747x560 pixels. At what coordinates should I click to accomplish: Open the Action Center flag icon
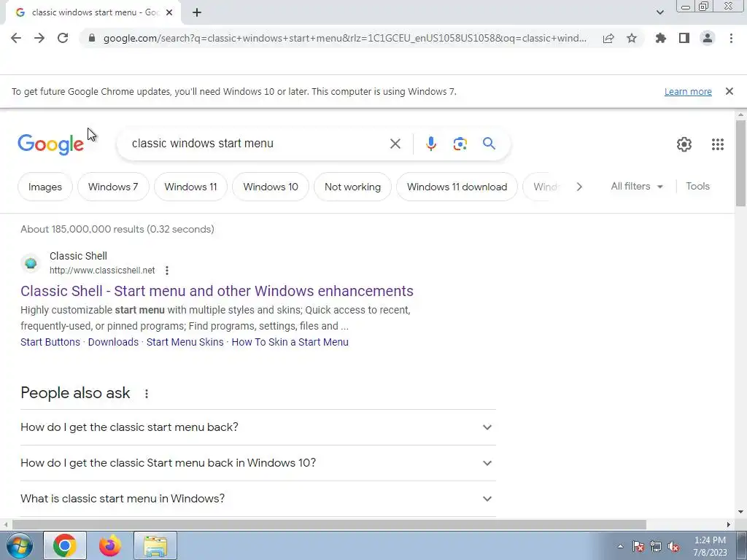point(638,547)
